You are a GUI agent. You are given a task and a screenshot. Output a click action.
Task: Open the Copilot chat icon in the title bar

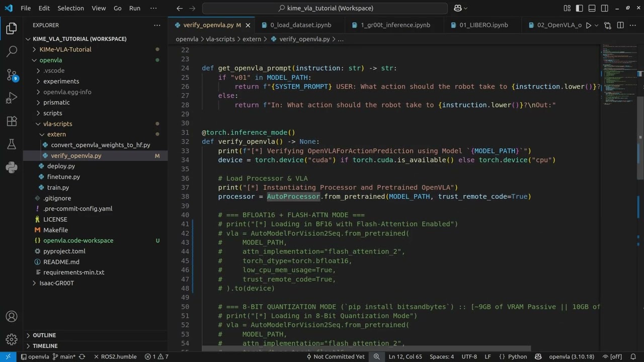(x=458, y=8)
